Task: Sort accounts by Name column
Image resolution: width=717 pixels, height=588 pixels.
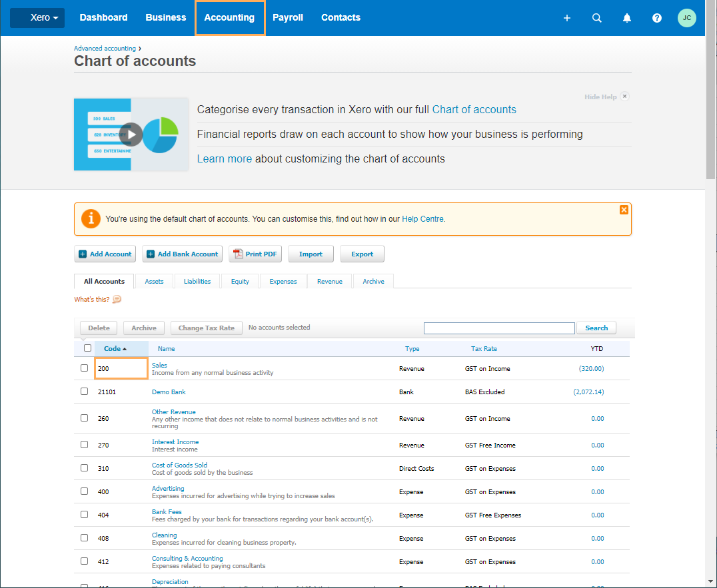Action: [x=167, y=348]
